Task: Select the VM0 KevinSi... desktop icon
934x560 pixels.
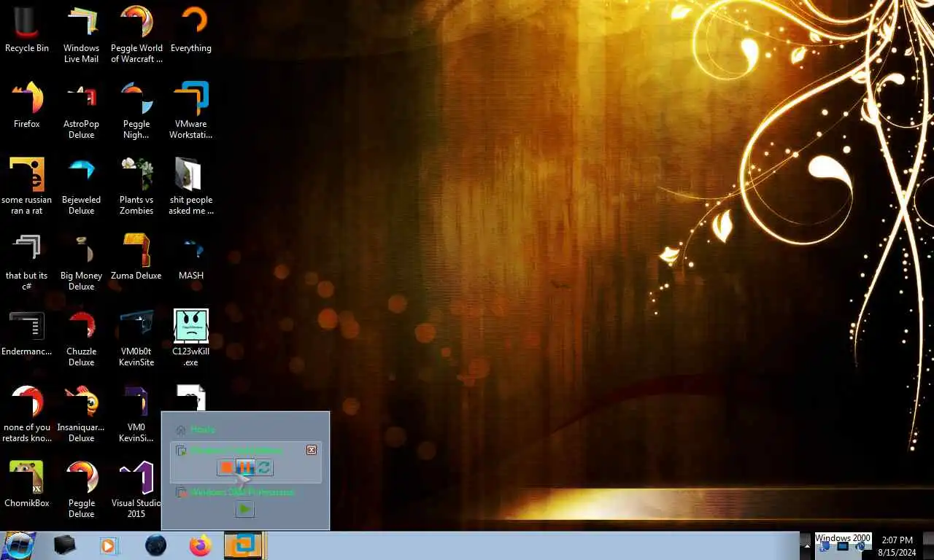Action: (136, 414)
